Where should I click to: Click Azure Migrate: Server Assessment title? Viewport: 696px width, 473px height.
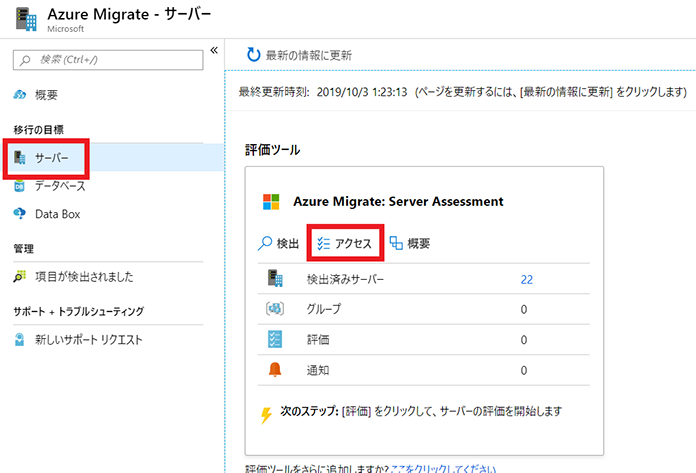click(x=398, y=201)
